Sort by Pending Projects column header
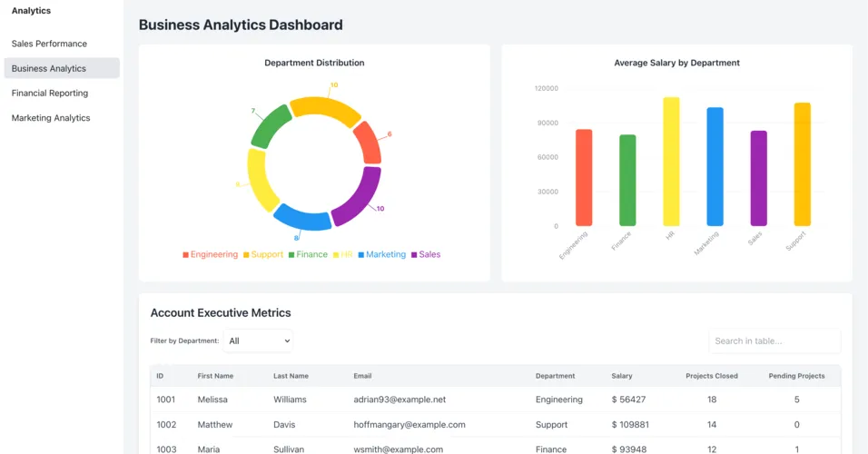The height and width of the screenshot is (454, 868). pos(796,376)
